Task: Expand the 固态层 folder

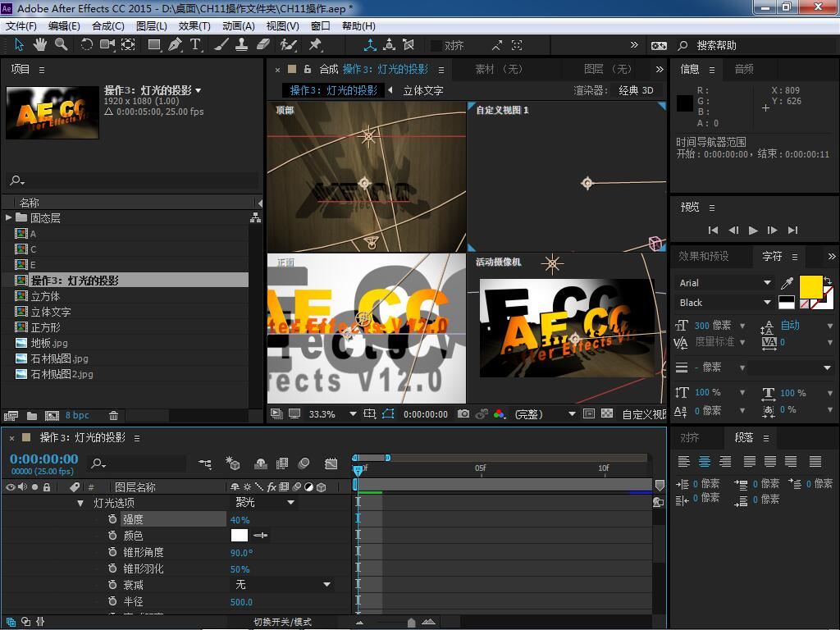Action: click(x=8, y=217)
